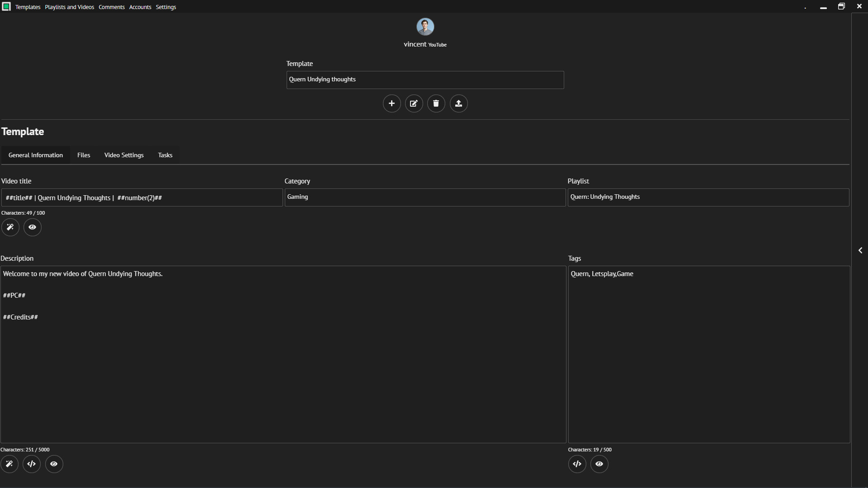Open the magic wand tool under description
Screen dimensions: 868x488
click(x=9, y=464)
